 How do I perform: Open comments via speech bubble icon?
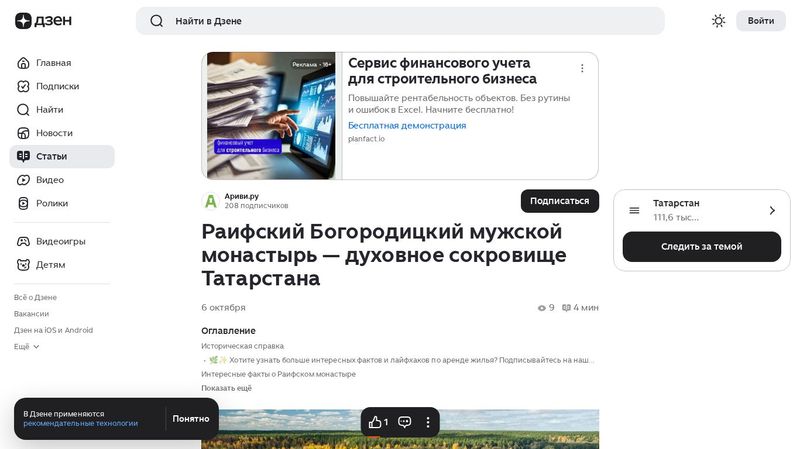(405, 422)
